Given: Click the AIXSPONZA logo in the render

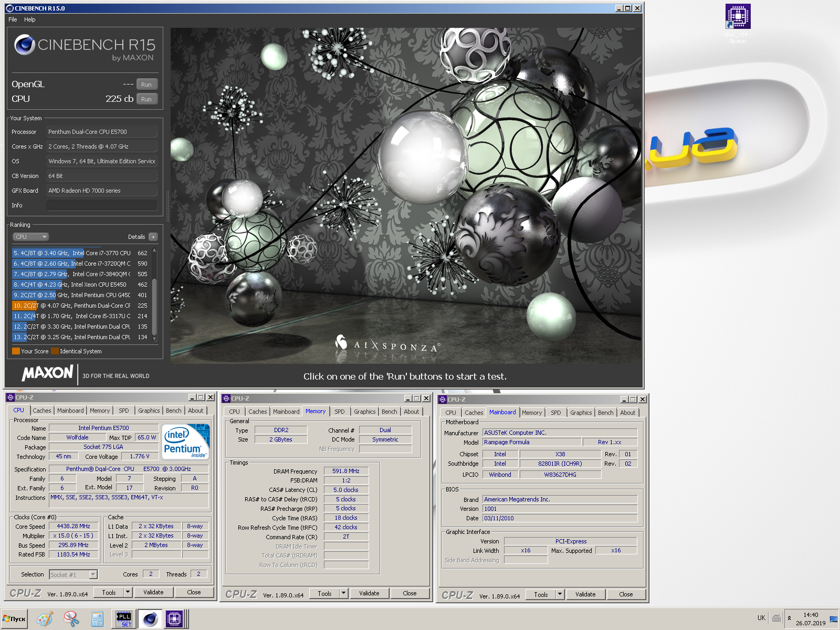Looking at the screenshot, I should tap(388, 344).
